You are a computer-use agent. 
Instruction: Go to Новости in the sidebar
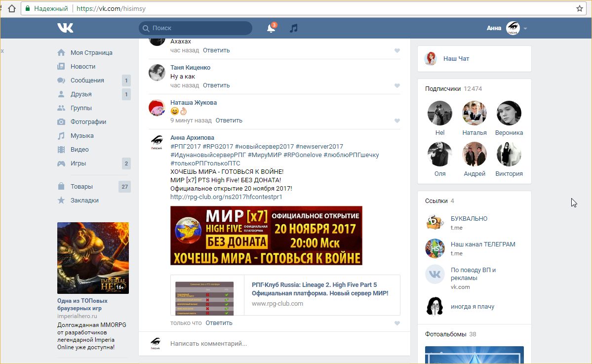coord(82,67)
